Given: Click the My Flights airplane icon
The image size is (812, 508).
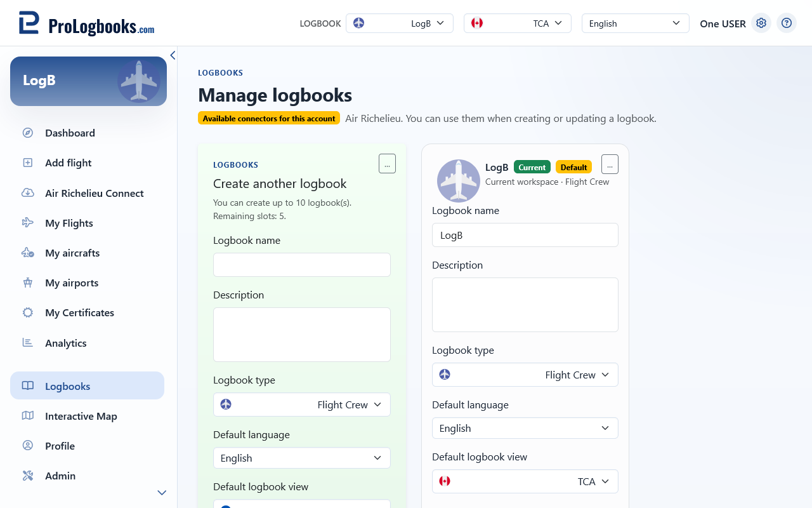Looking at the screenshot, I should [28, 223].
